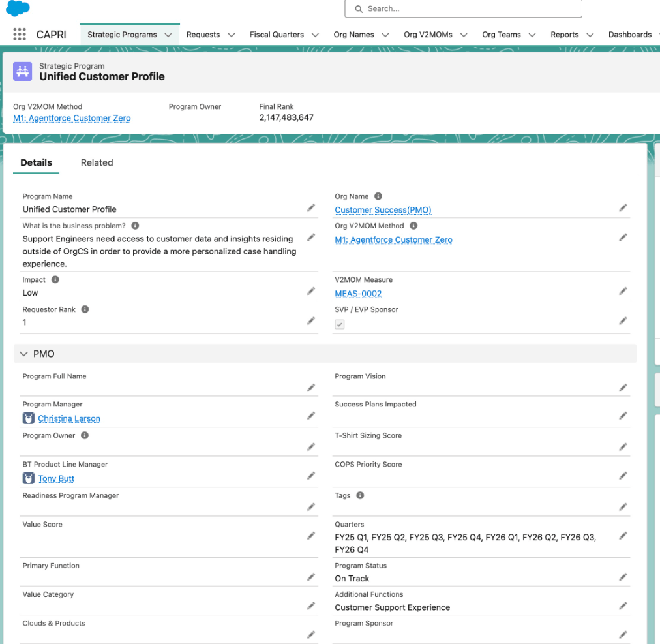Open Tony Butt profile link
The height and width of the screenshot is (644, 660).
coord(56,478)
